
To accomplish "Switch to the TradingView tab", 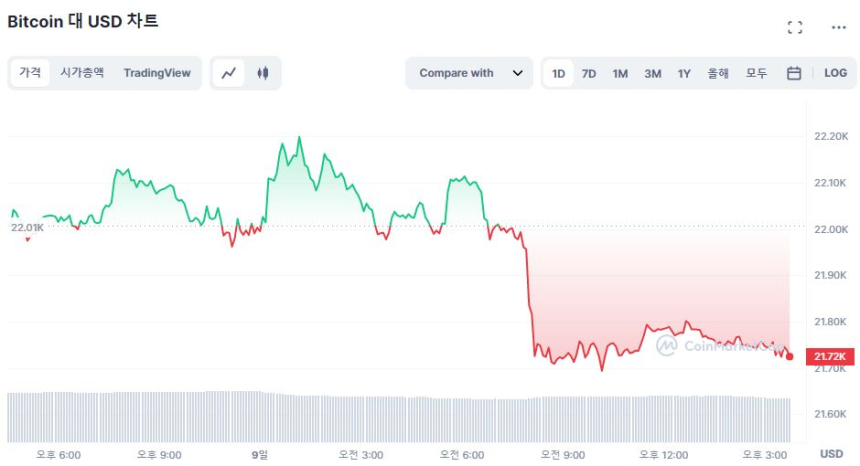I will tap(157, 73).
